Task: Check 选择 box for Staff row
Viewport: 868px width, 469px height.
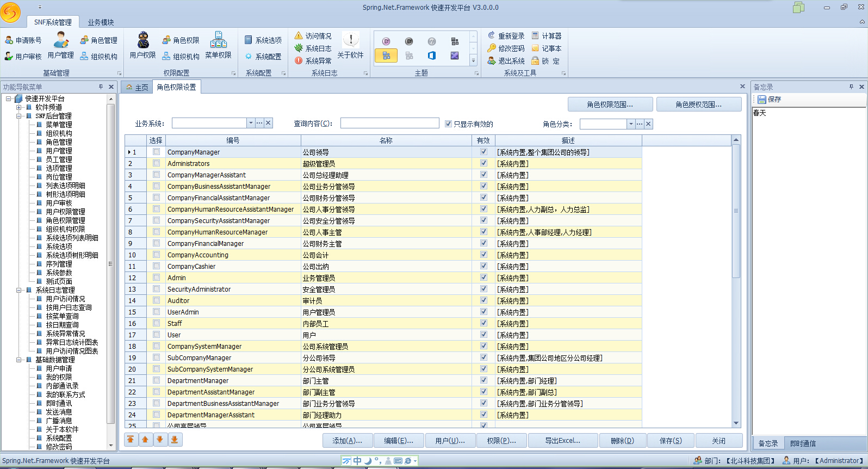Action: [156, 323]
